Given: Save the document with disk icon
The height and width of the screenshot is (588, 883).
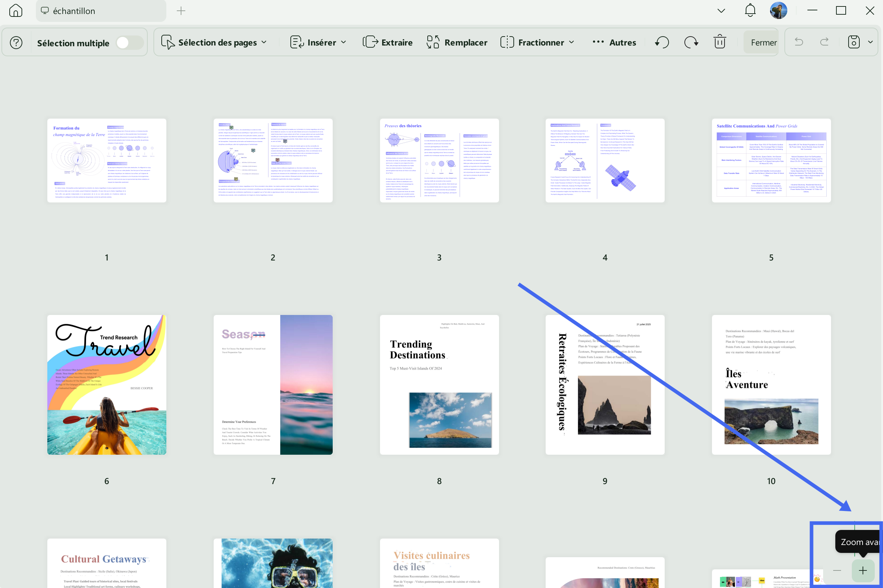Looking at the screenshot, I should point(853,42).
